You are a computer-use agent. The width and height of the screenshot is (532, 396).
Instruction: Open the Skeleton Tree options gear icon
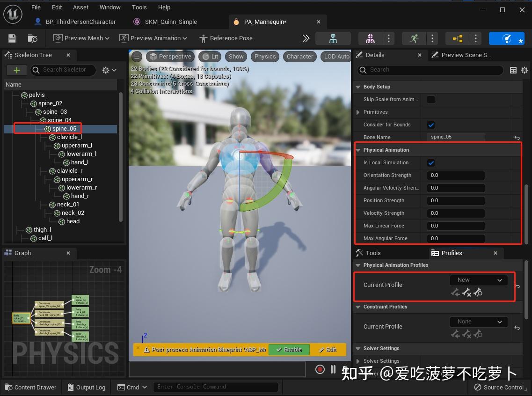tap(107, 70)
